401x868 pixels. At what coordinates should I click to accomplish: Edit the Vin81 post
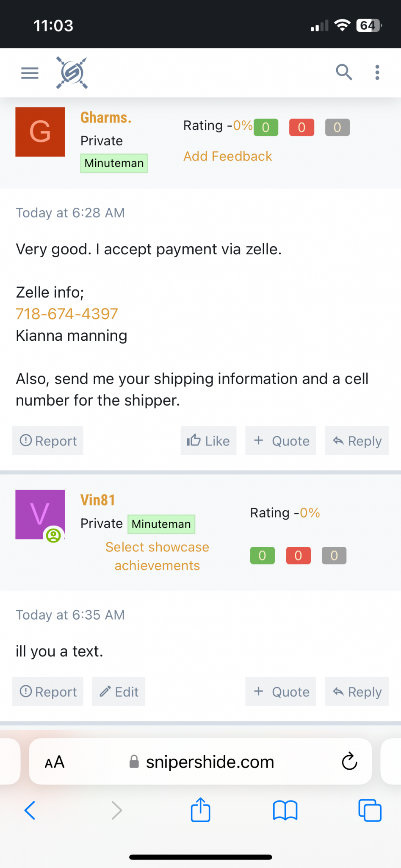coord(119,692)
